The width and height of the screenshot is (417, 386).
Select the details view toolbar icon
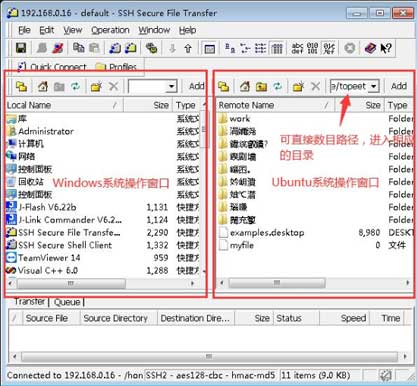click(x=277, y=48)
